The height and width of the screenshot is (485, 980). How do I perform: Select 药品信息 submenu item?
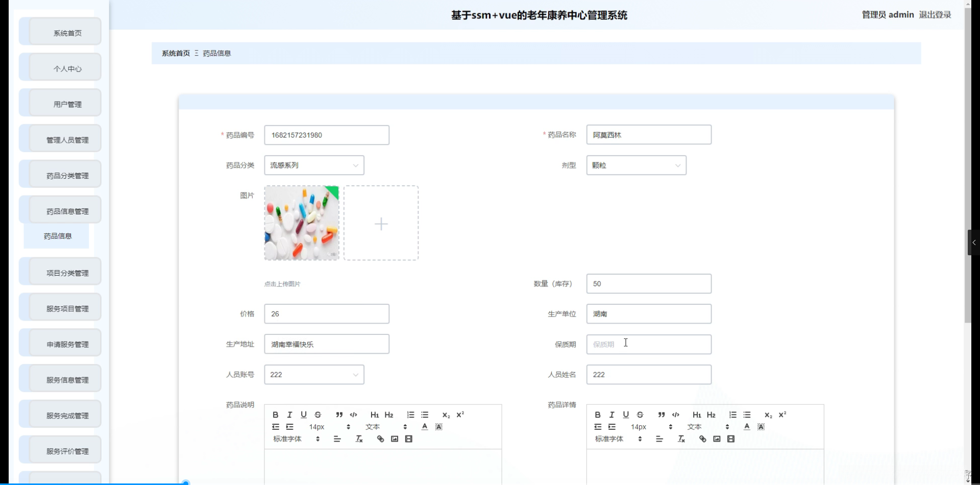click(x=57, y=236)
